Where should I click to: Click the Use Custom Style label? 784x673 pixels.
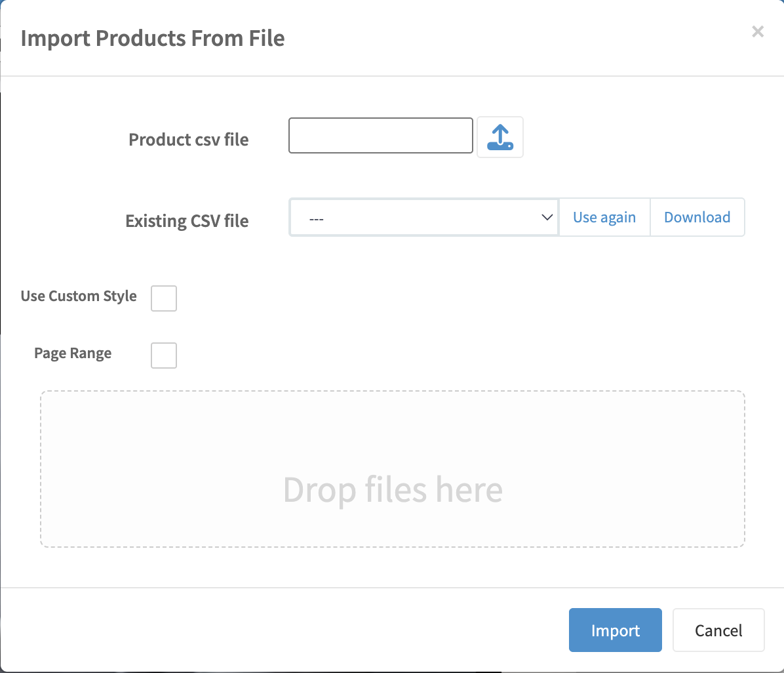point(79,296)
